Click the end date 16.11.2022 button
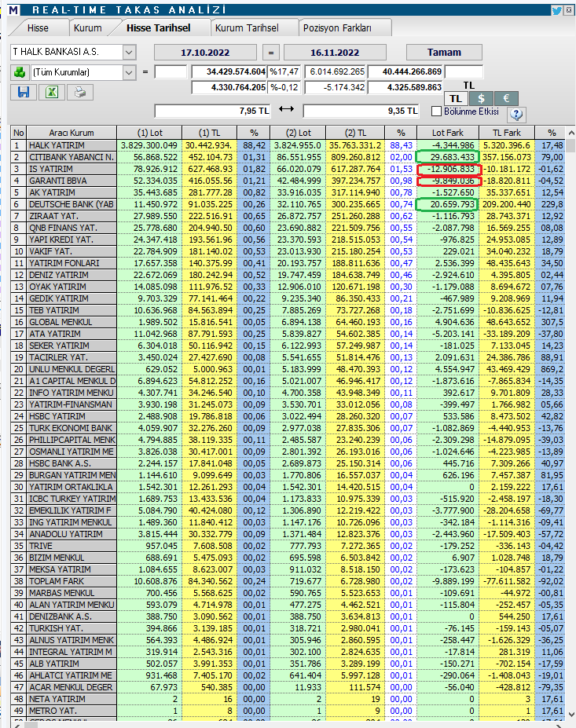 point(335,53)
